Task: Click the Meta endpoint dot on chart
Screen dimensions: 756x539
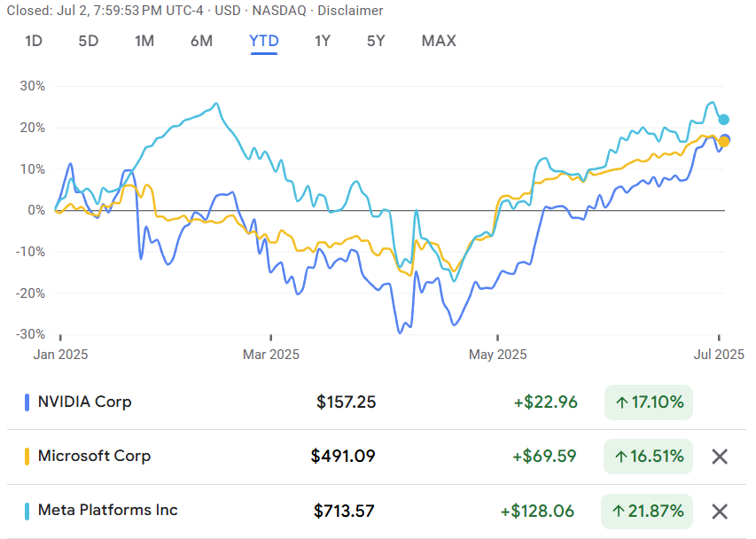Action: coord(724,120)
